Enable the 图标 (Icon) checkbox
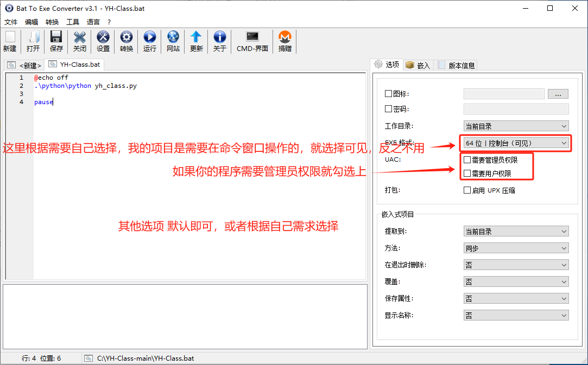588x365 pixels. click(389, 94)
